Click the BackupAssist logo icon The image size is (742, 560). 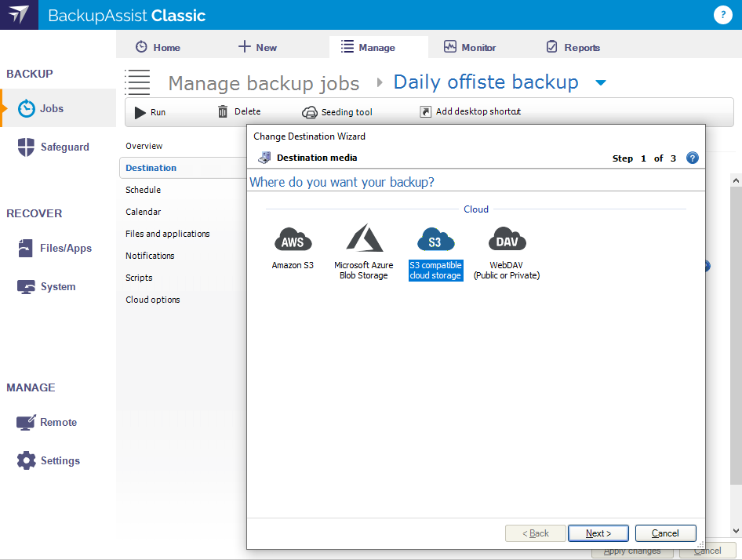point(19,15)
